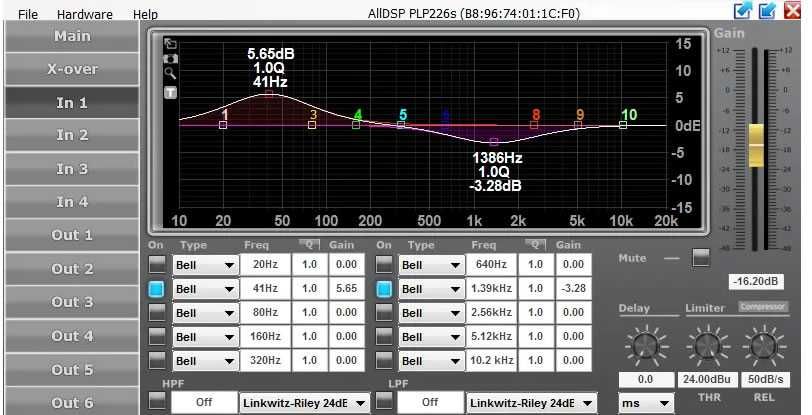This screenshot has height=415, width=812.
Task: Select EQ band marker 5 on graph
Action: (x=401, y=125)
